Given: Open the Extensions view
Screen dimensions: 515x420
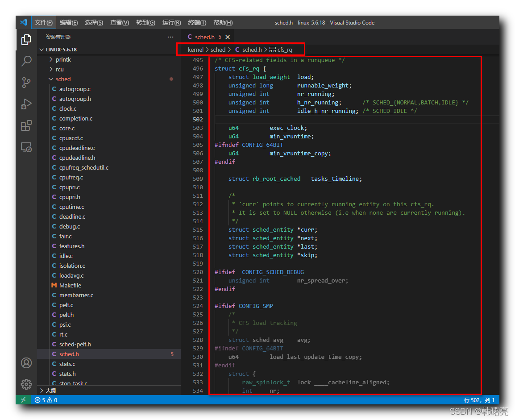Looking at the screenshot, I should click(26, 125).
